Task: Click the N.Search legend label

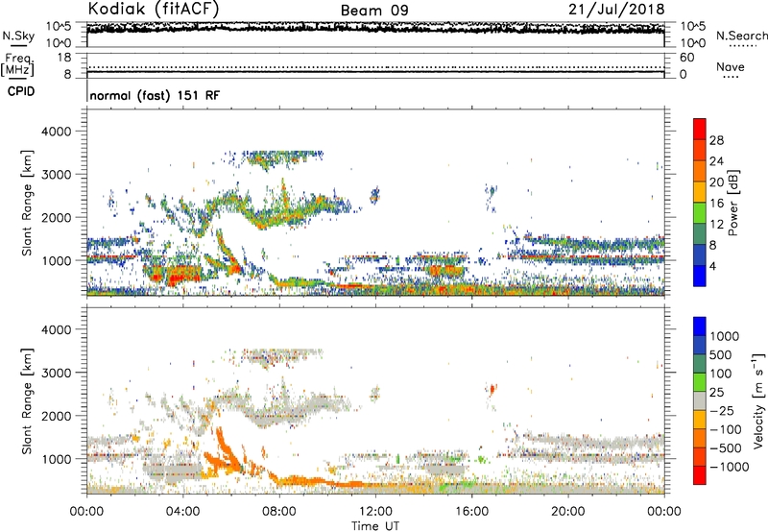Action: 742,36
